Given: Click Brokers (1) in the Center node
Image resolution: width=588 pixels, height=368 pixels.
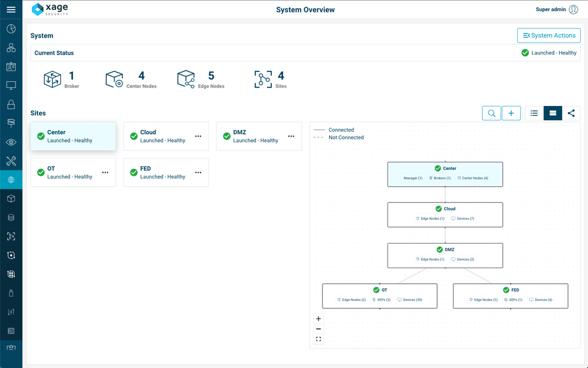Looking at the screenshot, I should pyautogui.click(x=440, y=178).
